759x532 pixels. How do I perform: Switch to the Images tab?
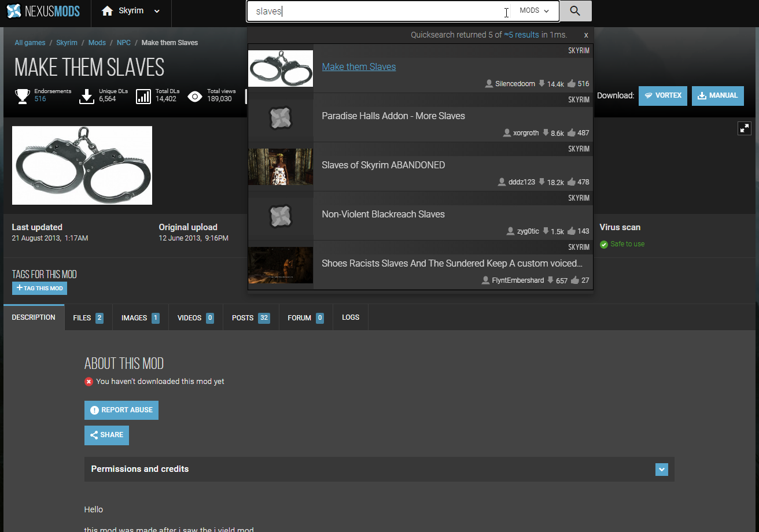(141, 317)
